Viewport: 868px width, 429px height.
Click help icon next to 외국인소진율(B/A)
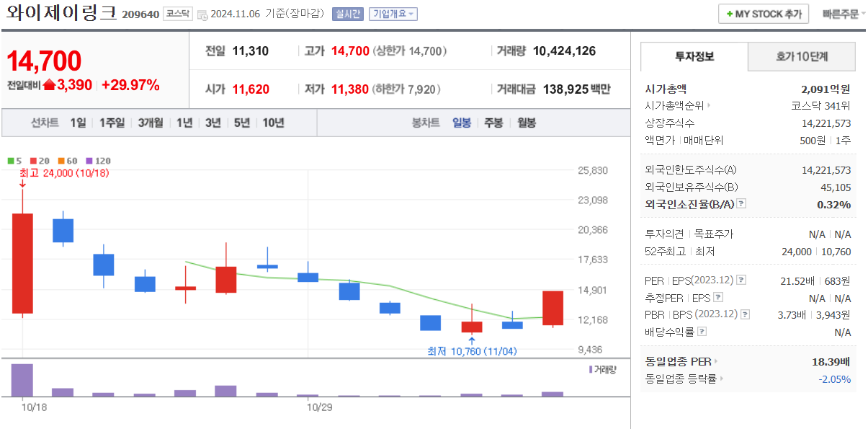click(x=741, y=204)
